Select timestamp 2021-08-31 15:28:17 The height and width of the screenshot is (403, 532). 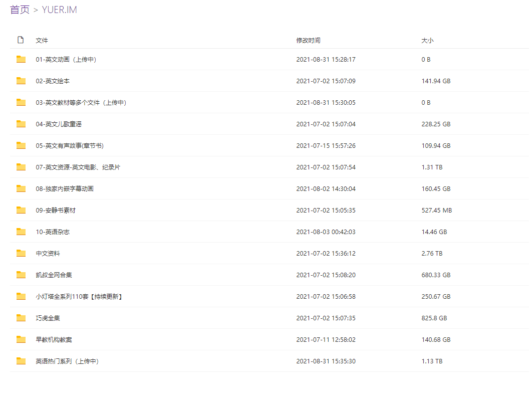[326, 60]
